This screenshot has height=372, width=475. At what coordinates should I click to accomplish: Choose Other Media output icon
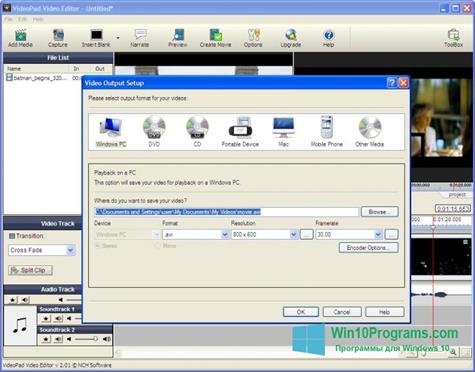pyautogui.click(x=370, y=131)
